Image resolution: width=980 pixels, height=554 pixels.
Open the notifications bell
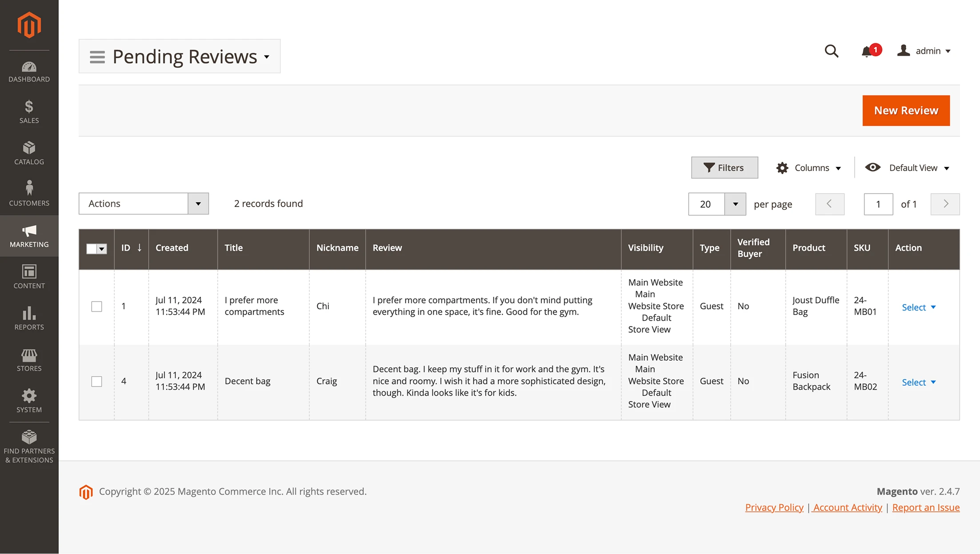tap(866, 51)
